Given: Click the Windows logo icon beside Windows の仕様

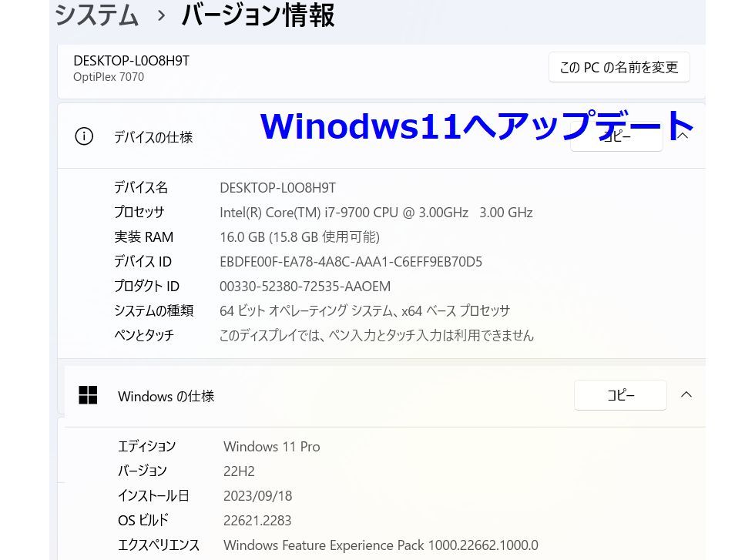Looking at the screenshot, I should 88,395.
